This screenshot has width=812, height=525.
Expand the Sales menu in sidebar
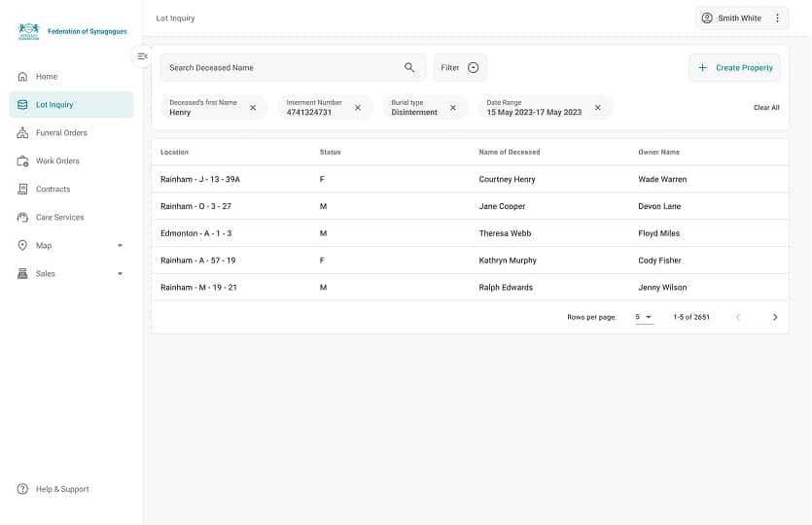[x=120, y=274]
